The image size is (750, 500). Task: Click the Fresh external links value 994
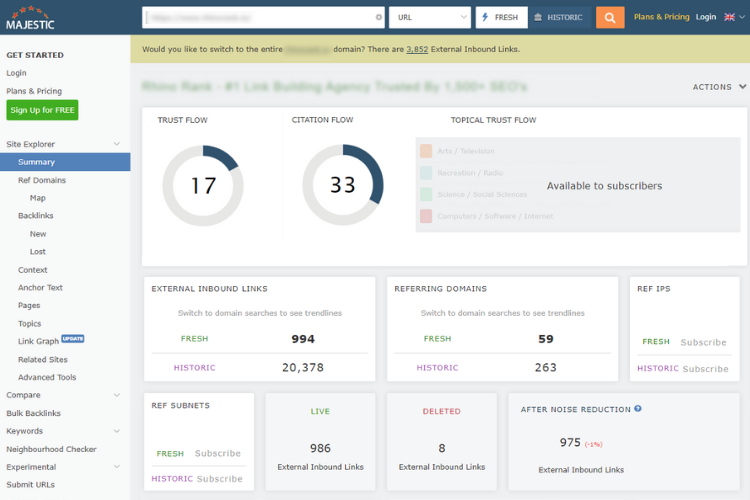[303, 339]
